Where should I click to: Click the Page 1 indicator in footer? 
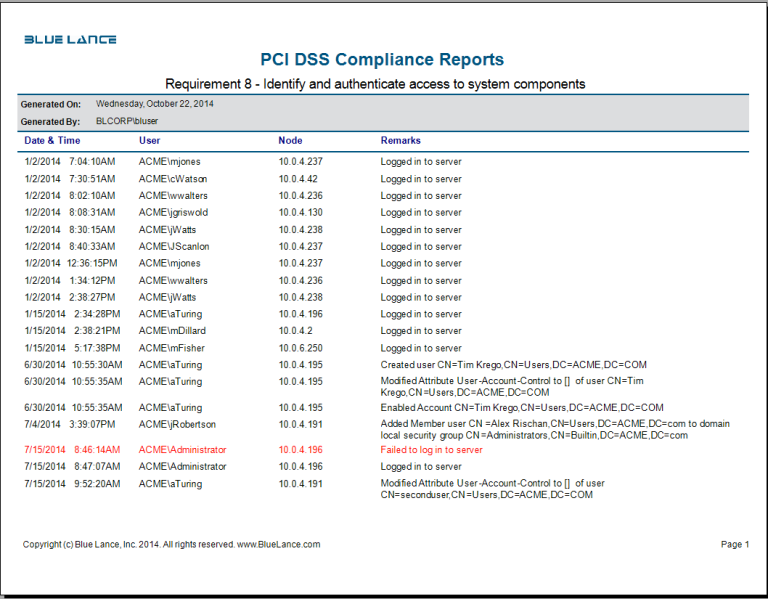tap(734, 544)
